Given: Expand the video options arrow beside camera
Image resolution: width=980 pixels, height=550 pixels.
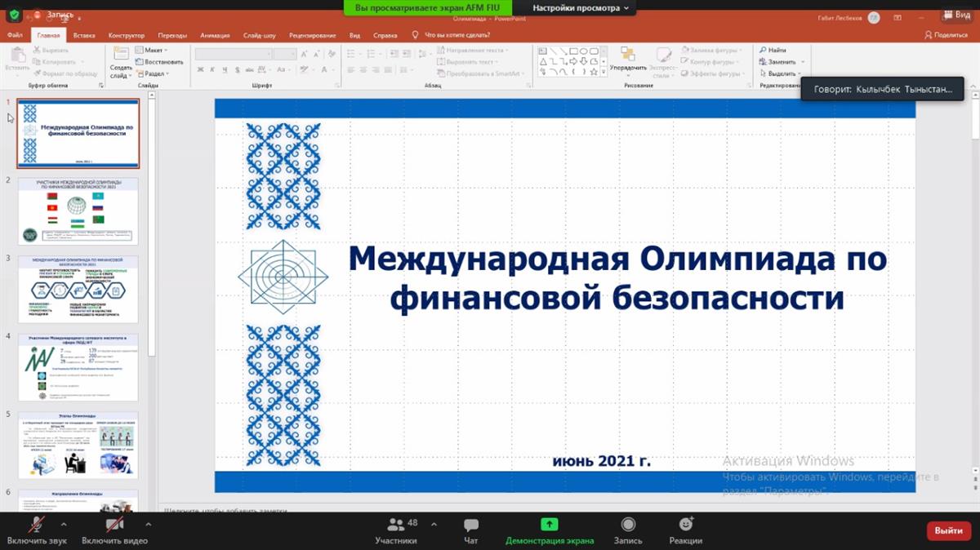Looking at the screenshot, I should tap(148, 524).
